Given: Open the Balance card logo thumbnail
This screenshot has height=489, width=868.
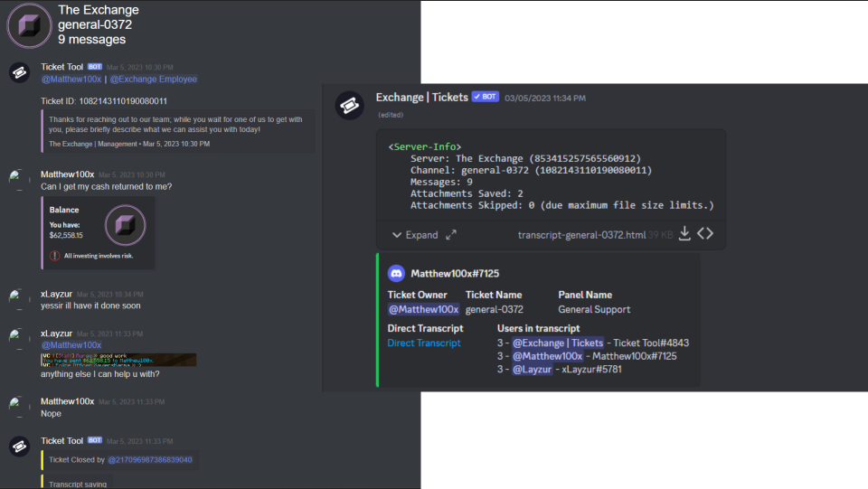Looking at the screenshot, I should tap(125, 225).
